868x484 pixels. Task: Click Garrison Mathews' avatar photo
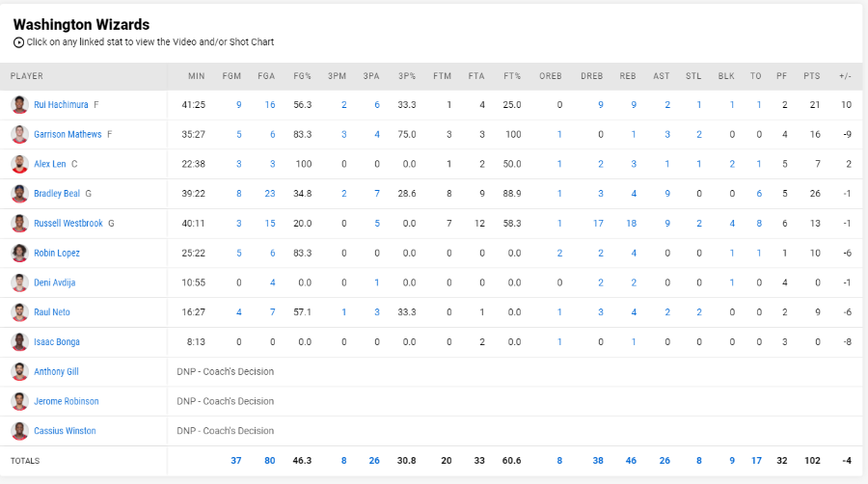click(x=20, y=134)
